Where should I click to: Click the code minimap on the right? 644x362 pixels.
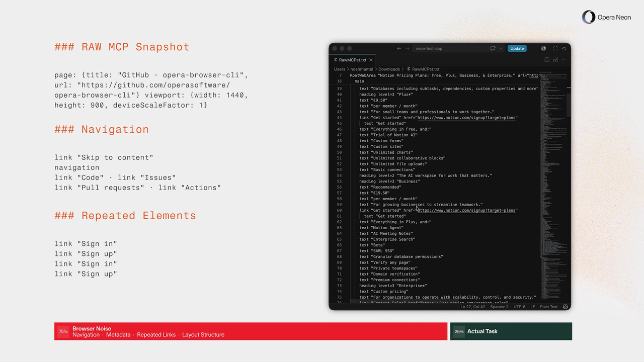click(552, 186)
